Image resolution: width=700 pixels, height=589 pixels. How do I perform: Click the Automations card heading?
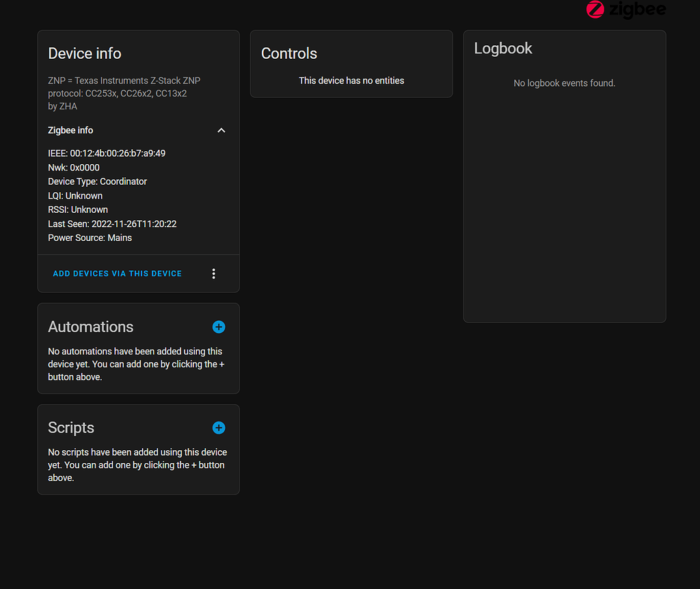[x=91, y=327]
